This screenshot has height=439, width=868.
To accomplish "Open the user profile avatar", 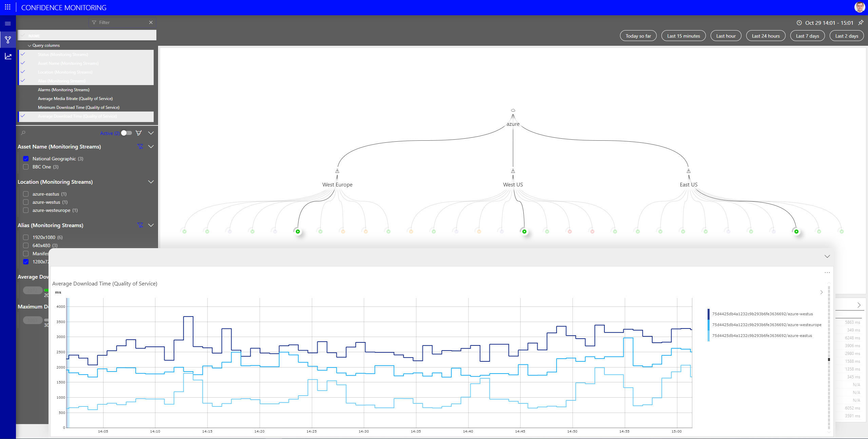I will tap(860, 7).
